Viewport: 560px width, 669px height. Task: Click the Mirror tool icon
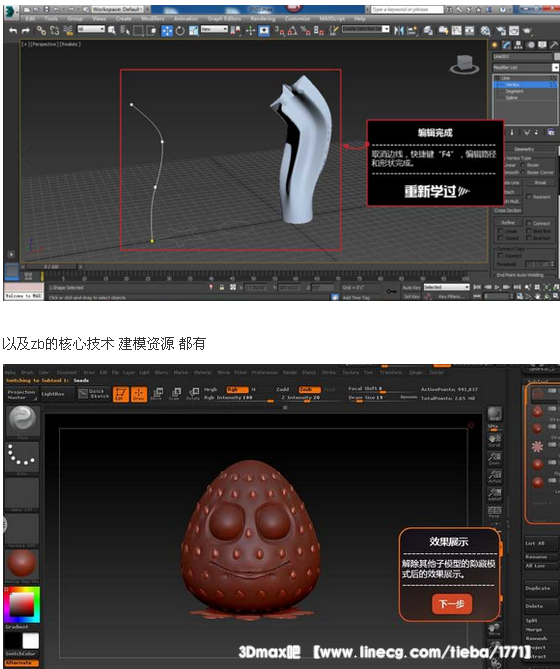pyautogui.click(x=399, y=30)
